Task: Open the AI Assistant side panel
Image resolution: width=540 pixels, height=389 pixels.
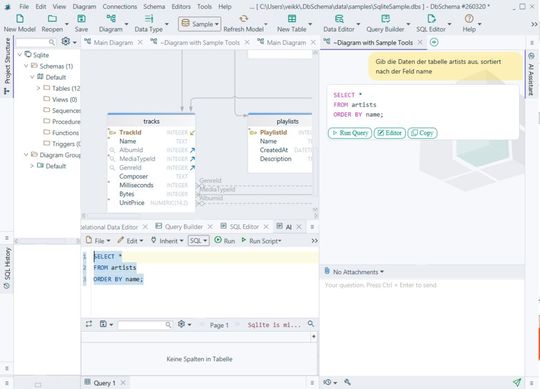Action: coord(531,74)
